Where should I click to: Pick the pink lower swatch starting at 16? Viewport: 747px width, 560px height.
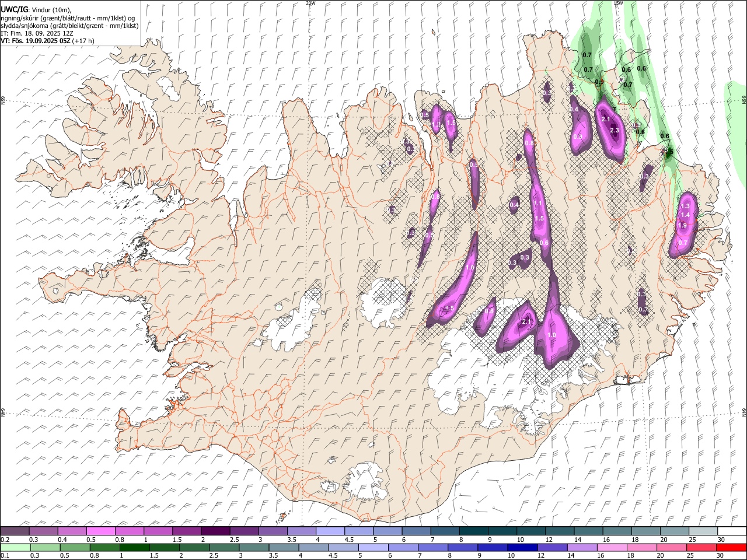point(611,547)
